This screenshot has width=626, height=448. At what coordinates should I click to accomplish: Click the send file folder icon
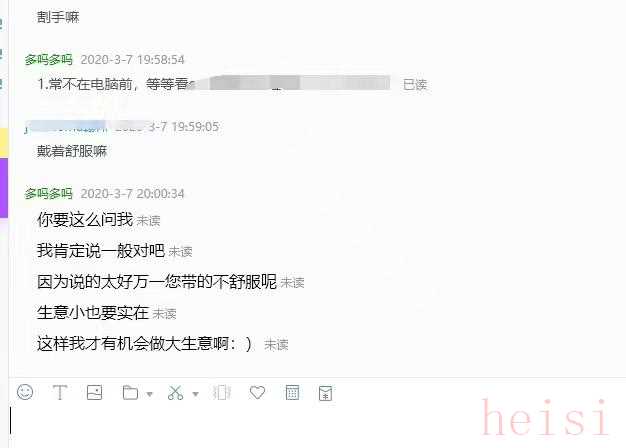coord(130,392)
